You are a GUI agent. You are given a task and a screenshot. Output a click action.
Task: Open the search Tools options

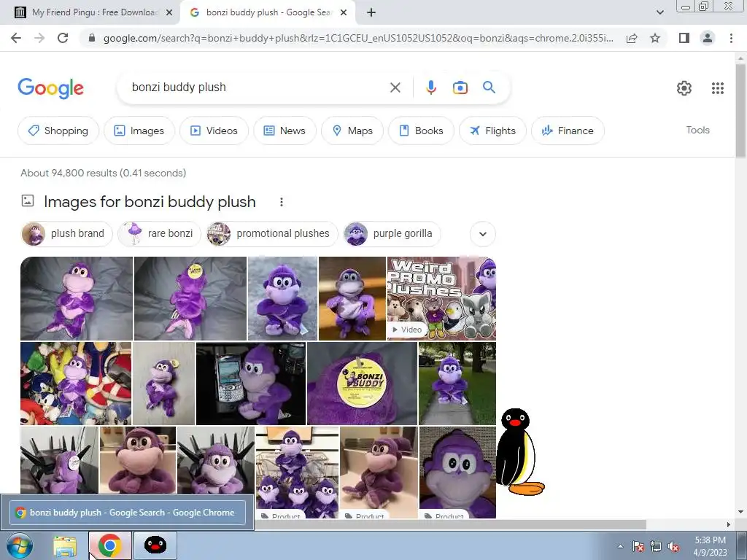[x=697, y=130]
